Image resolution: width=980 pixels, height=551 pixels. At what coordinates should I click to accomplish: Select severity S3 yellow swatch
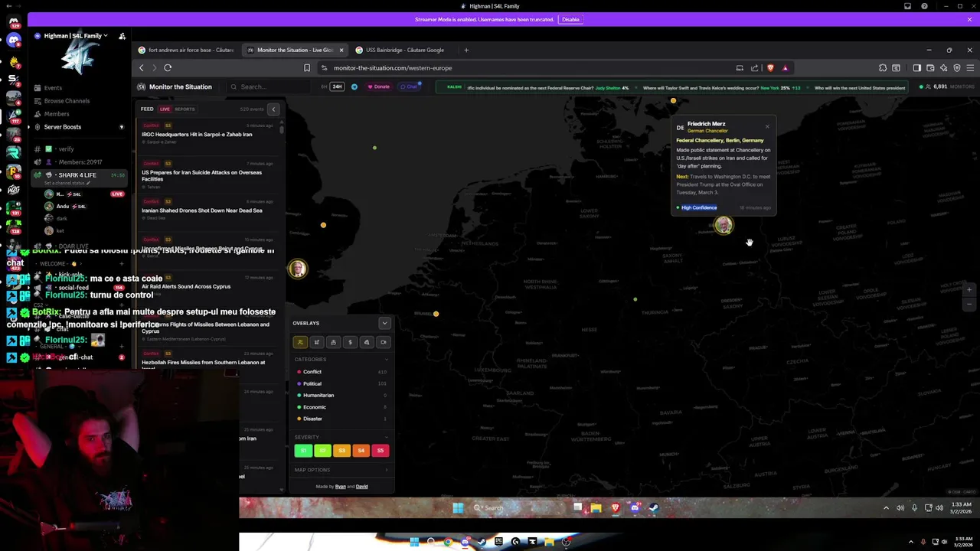tap(341, 451)
